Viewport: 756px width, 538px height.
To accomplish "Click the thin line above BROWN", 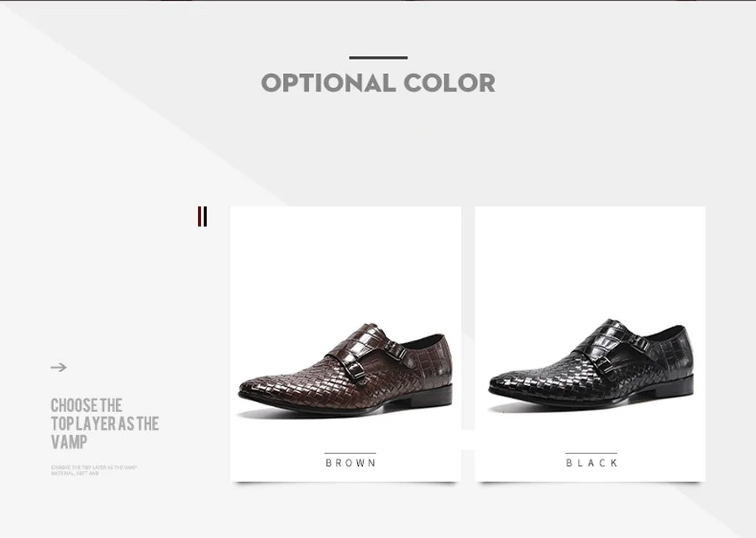I will [350, 453].
